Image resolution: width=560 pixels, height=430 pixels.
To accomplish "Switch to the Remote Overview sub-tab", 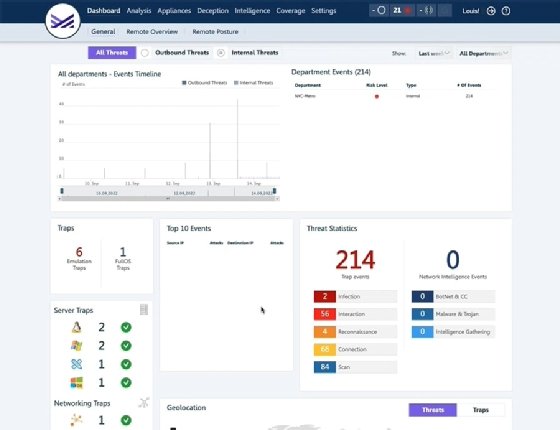I will pos(152,31).
